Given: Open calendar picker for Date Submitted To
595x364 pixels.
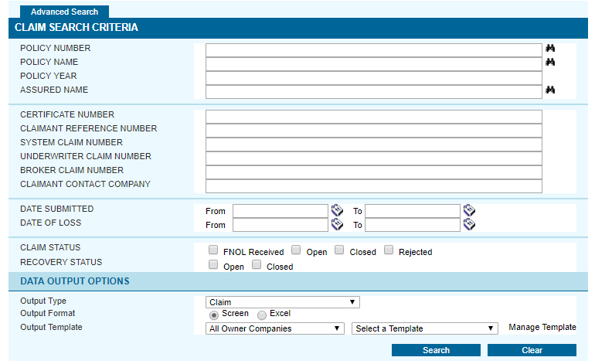Looking at the screenshot, I should point(469,210).
